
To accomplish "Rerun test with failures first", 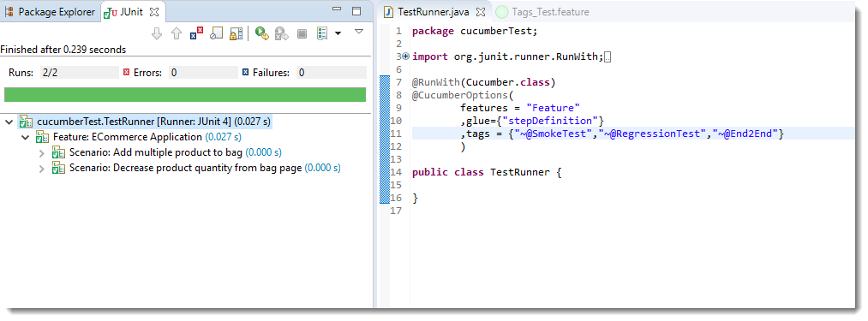I will pyautogui.click(x=282, y=33).
